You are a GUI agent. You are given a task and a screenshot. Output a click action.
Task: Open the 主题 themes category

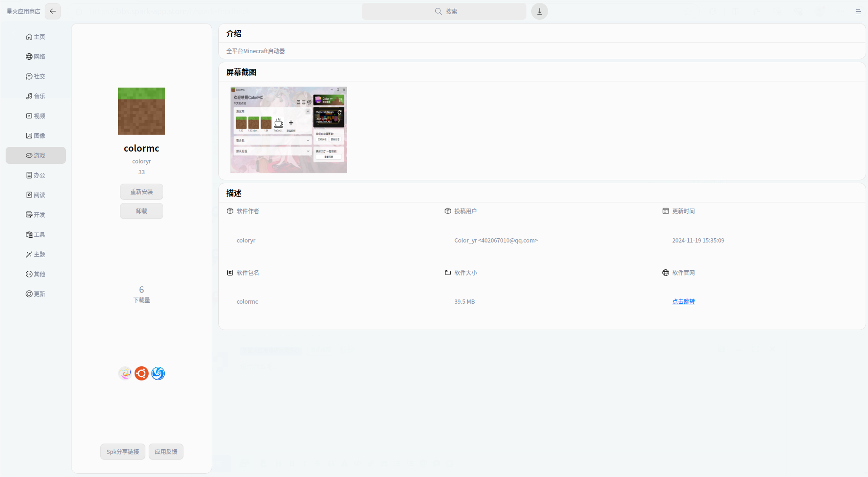click(36, 254)
